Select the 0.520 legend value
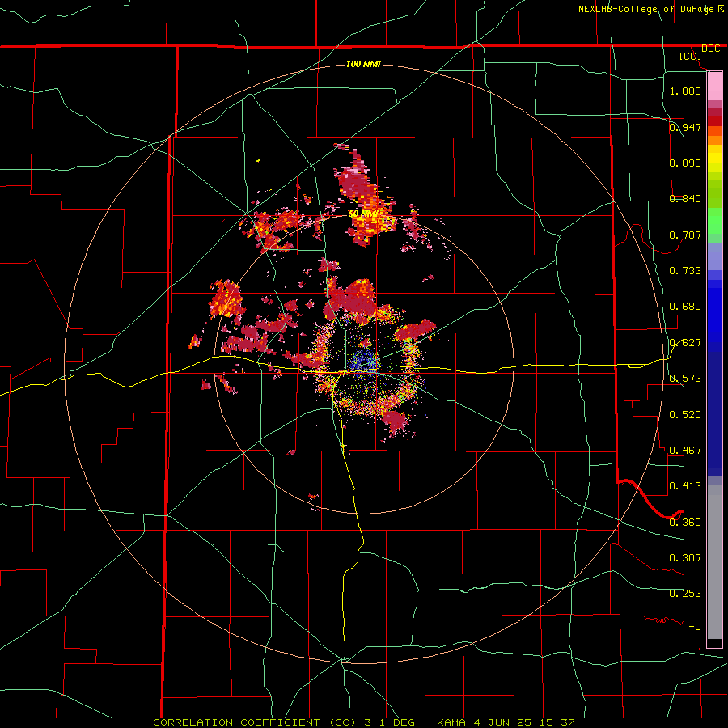728x728 pixels. pos(685,414)
